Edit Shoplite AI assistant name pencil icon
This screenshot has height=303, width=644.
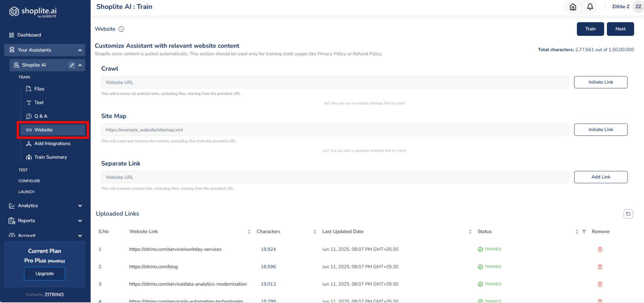(x=72, y=65)
